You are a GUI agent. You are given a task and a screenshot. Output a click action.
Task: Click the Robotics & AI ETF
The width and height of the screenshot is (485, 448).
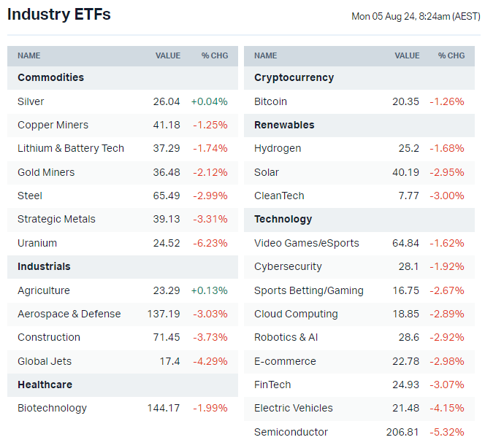click(286, 337)
